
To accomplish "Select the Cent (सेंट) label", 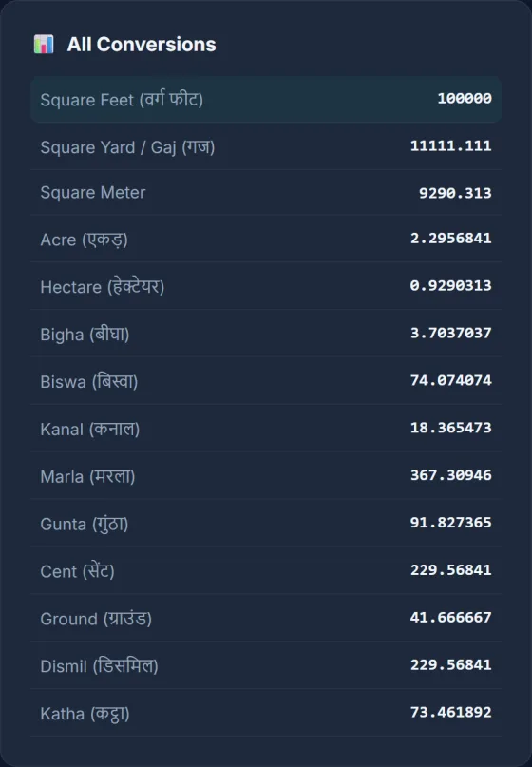I will 77,571.
